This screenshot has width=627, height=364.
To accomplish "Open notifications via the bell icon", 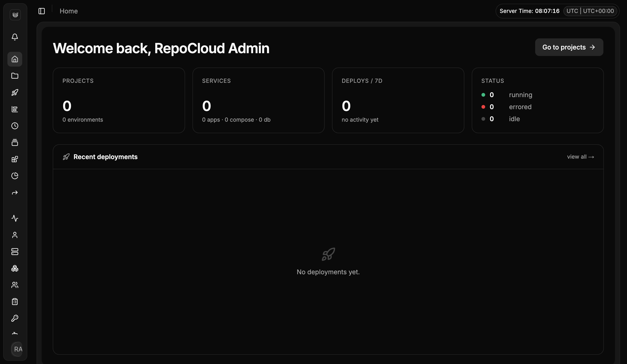I will (x=15, y=37).
